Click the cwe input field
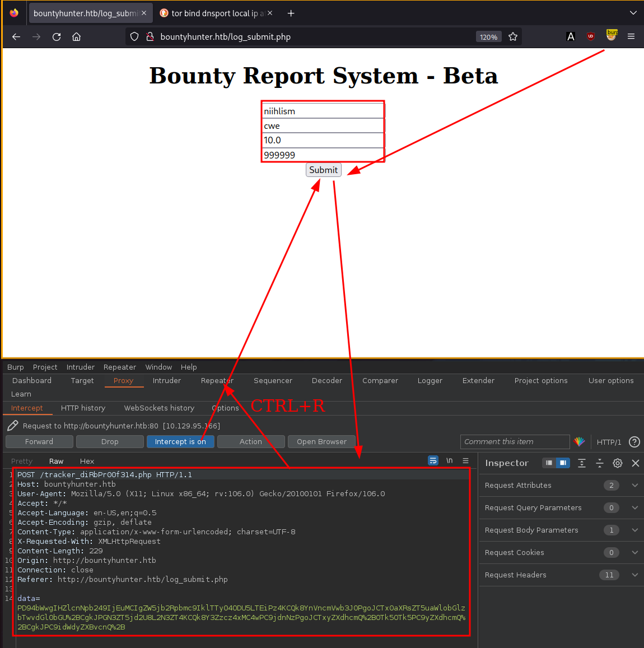The height and width of the screenshot is (648, 644). point(323,125)
